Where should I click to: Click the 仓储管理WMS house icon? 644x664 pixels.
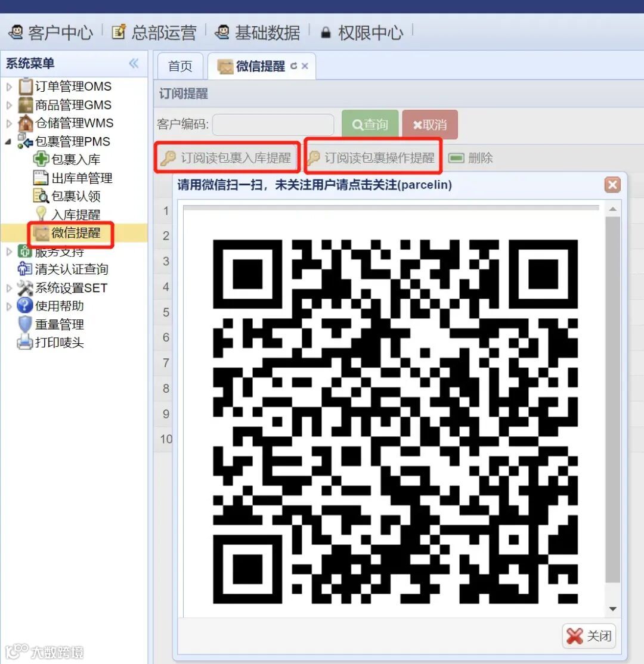tap(26, 123)
